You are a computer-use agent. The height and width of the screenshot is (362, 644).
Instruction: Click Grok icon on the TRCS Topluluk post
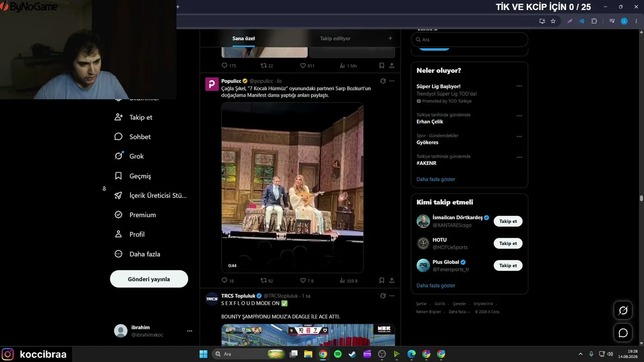383,296
